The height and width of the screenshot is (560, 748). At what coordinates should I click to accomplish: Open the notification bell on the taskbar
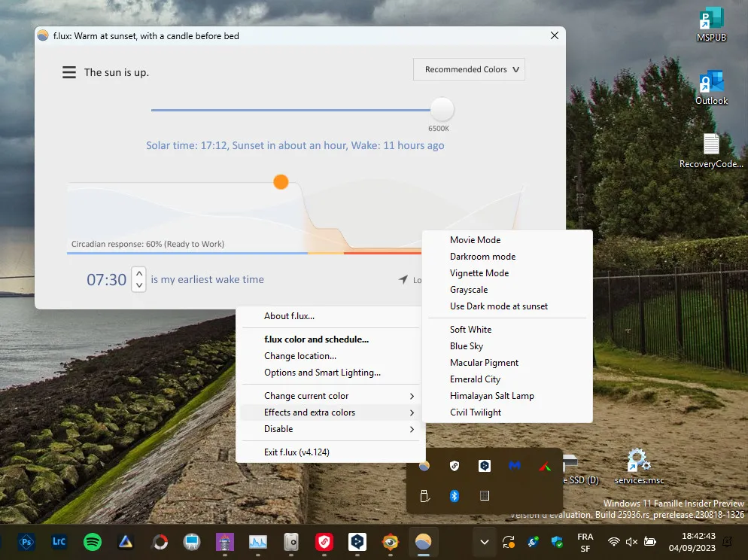pos(728,542)
